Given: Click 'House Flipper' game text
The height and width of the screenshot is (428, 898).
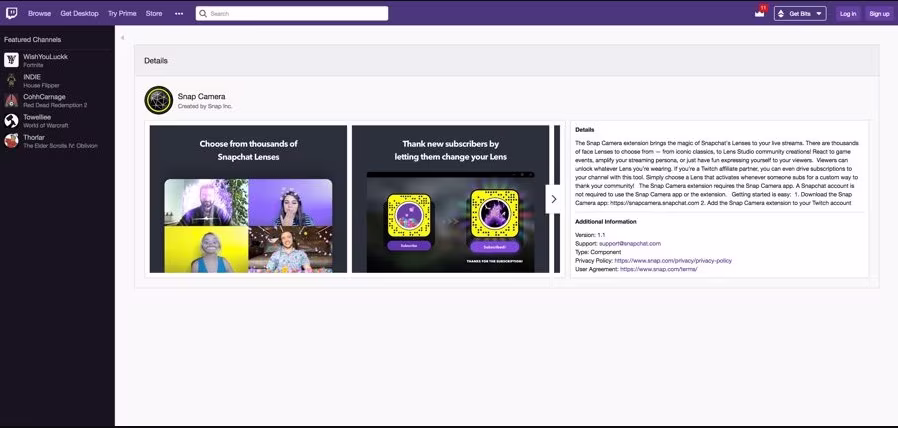Looking at the screenshot, I should [41, 85].
